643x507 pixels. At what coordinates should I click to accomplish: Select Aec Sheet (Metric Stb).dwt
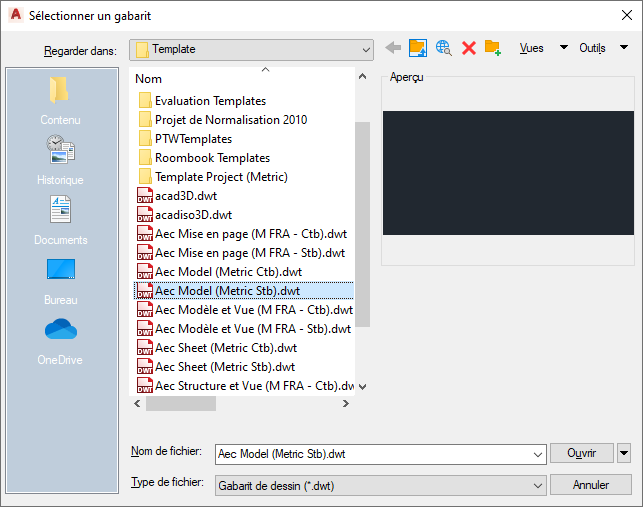pos(216,367)
